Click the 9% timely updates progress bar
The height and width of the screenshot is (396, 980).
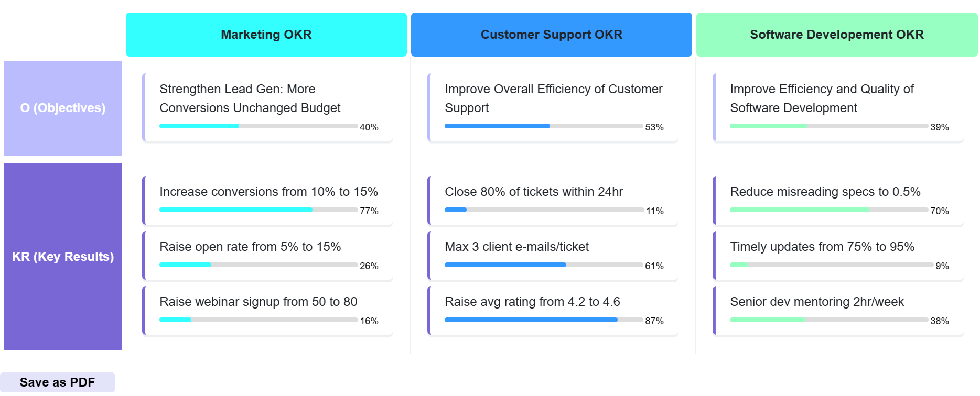831,265
